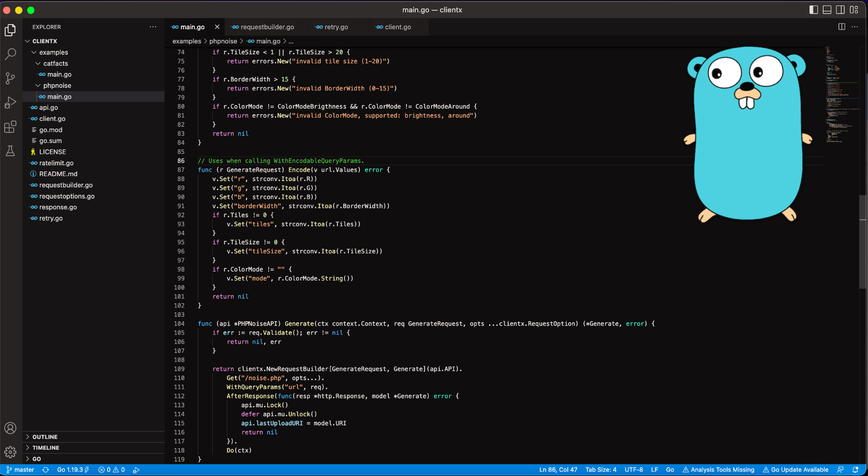Click Go Update Available status item
868x476 pixels.
(795, 470)
